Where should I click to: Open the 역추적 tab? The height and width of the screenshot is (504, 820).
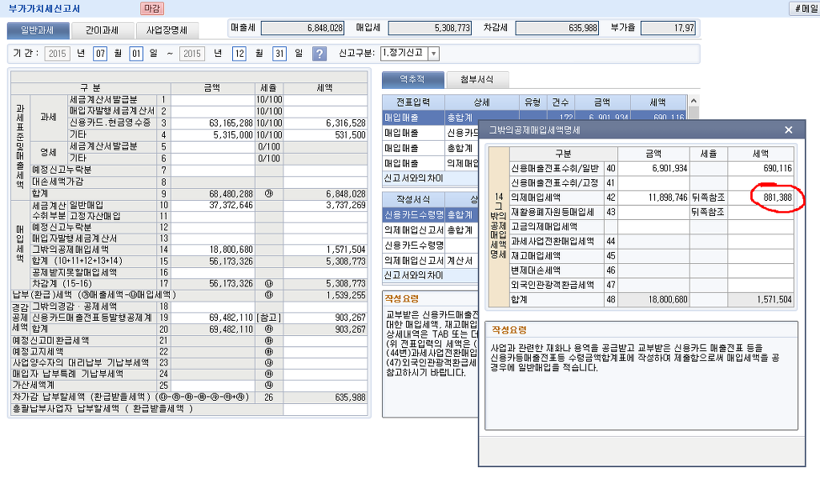(412, 79)
